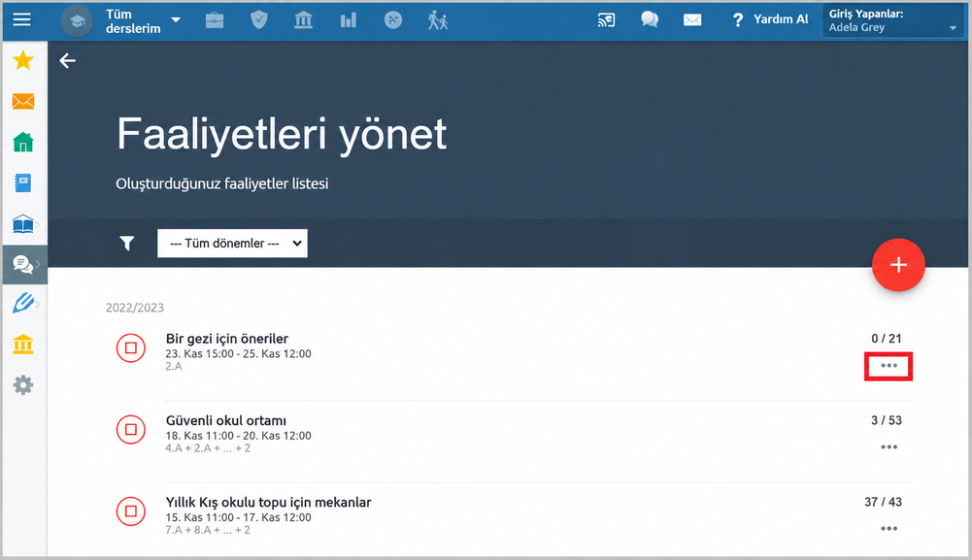Stop the 'Yıllık Kış okulu topu' activity
Screen dimensions: 972x560
131,511
